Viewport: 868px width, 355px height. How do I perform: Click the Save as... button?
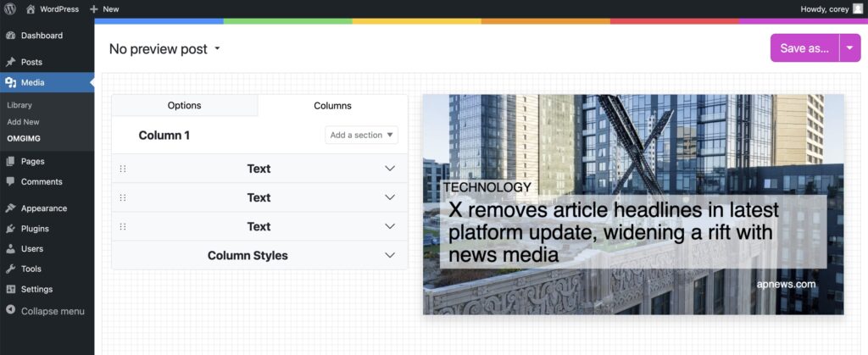(805, 48)
